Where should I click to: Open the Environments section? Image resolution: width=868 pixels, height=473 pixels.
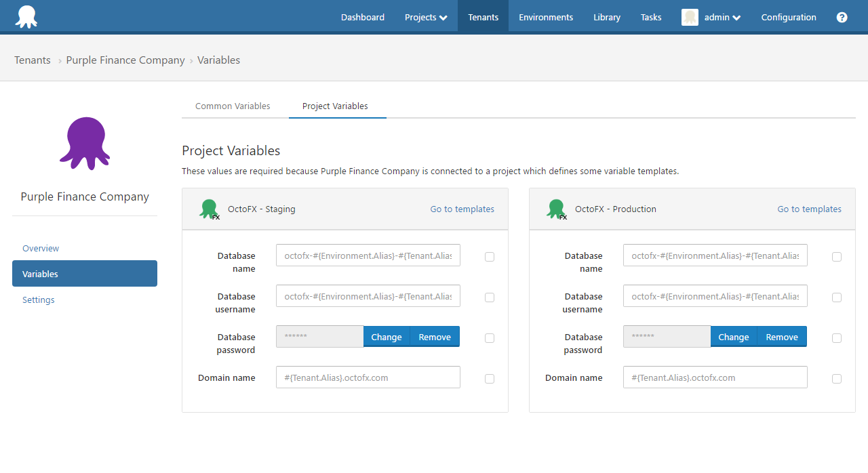tap(546, 17)
